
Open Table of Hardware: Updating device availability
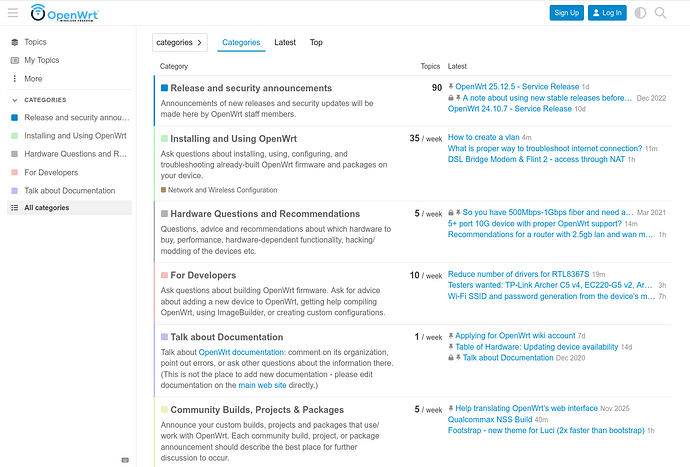pos(537,347)
